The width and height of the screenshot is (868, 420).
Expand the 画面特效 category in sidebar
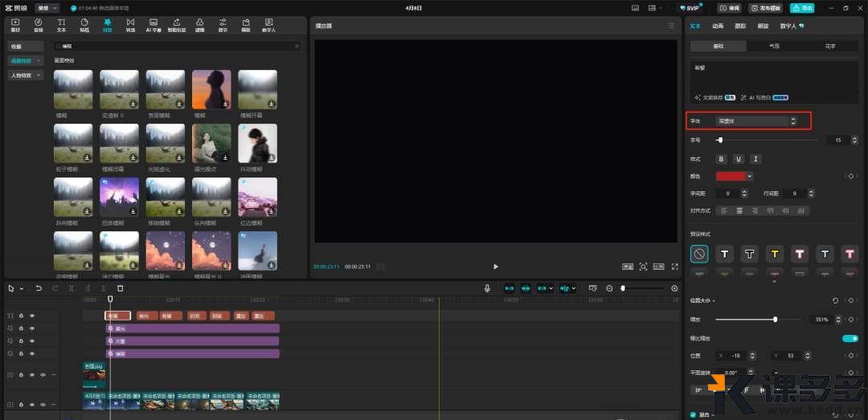26,60
